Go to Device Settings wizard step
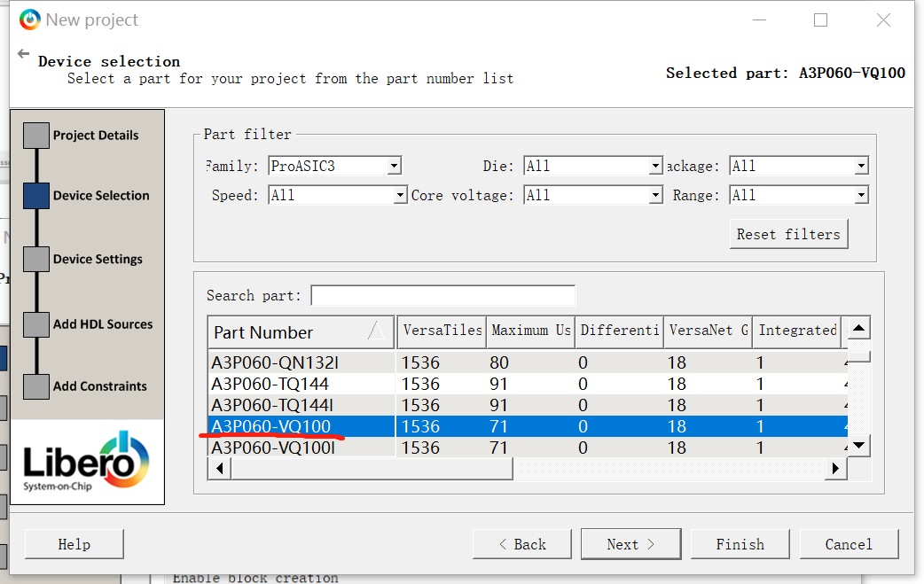Viewport: 924px width, 584px height. click(x=83, y=259)
